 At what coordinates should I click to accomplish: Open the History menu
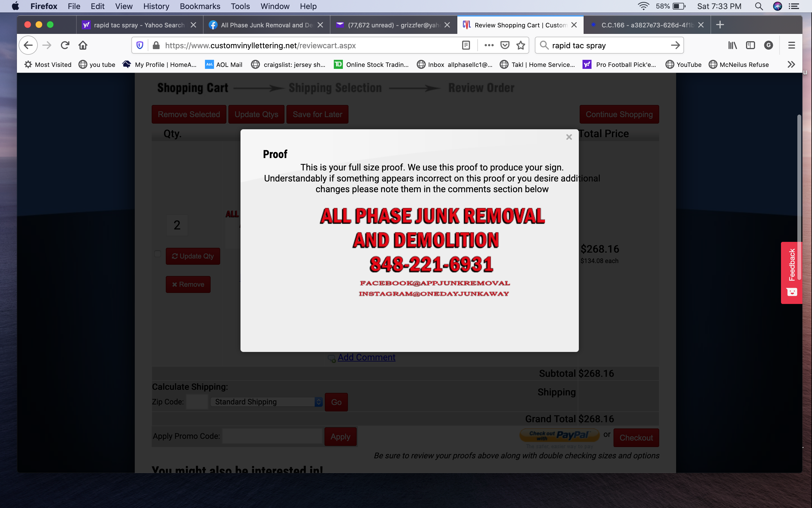tap(156, 6)
